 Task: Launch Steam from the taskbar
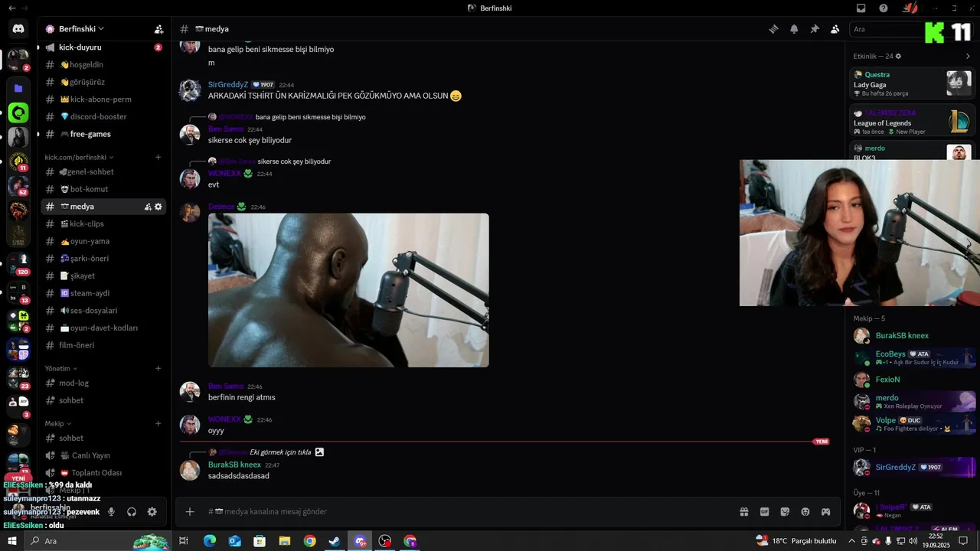(x=335, y=541)
